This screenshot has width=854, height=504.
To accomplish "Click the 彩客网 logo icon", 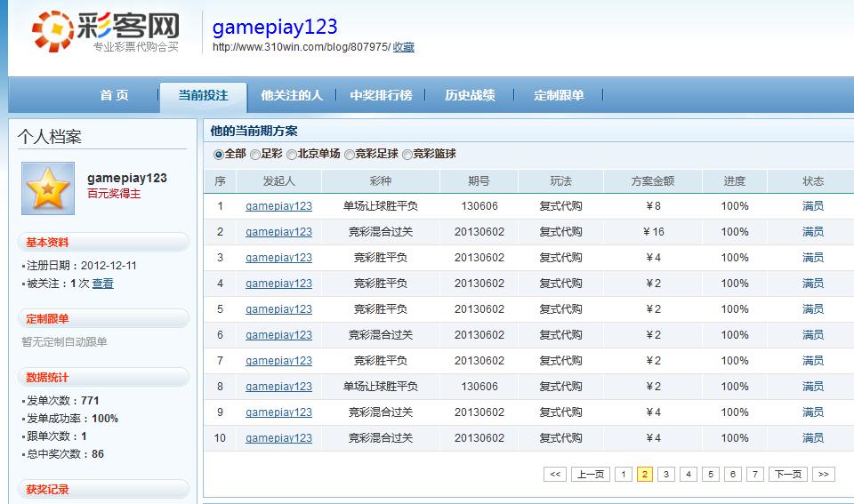I will point(52,31).
